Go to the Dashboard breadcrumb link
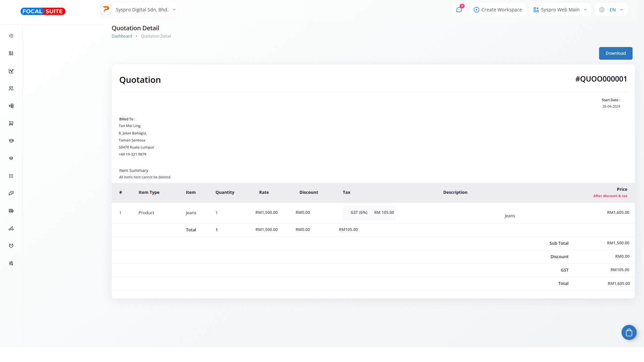Image resolution: width=644 pixels, height=362 pixels. coord(122,36)
